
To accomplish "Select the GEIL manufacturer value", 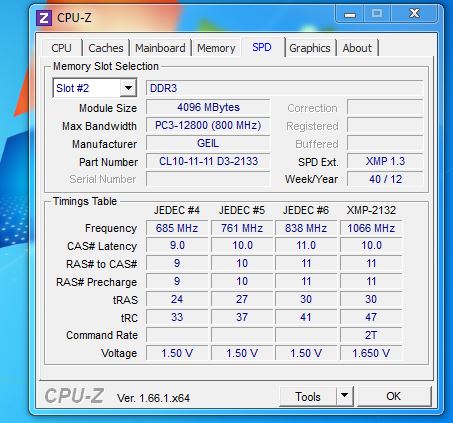I will [x=208, y=143].
